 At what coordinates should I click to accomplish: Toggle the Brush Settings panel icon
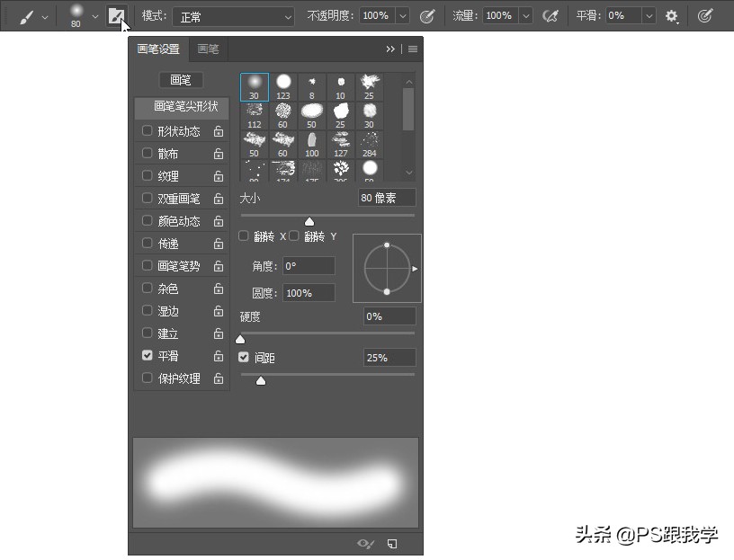pyautogui.click(x=117, y=15)
